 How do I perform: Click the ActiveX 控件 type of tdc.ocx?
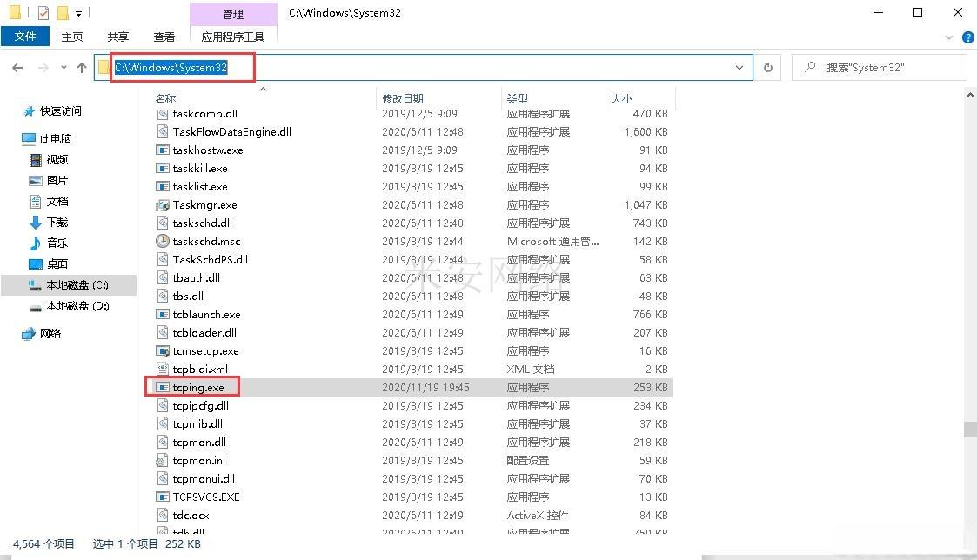(x=538, y=515)
